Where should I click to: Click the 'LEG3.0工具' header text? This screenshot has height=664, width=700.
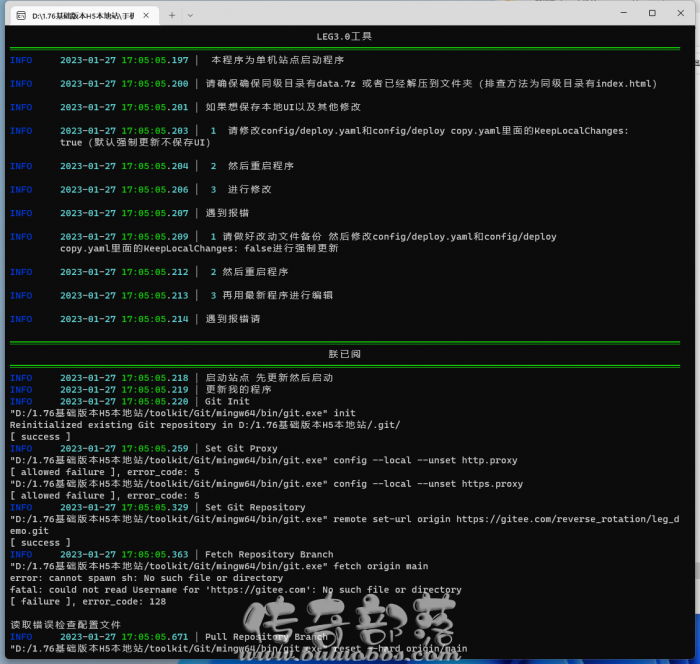coord(344,37)
